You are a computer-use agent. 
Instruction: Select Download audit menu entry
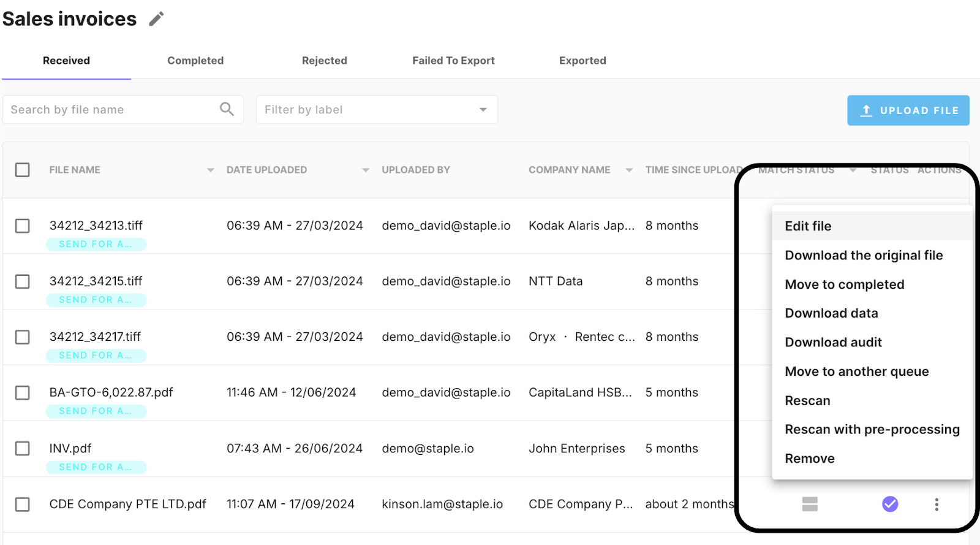872,342
